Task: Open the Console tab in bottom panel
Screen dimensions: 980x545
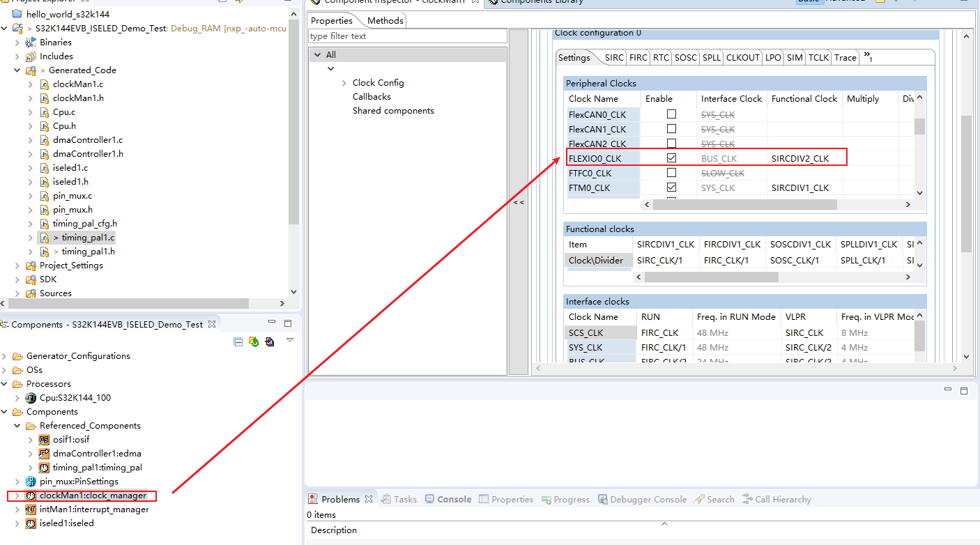Action: [x=448, y=500]
